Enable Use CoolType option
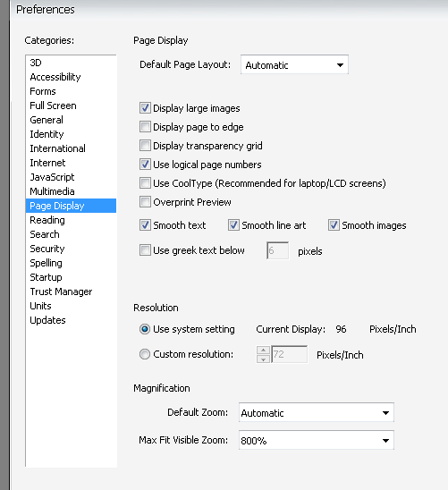The image size is (448, 490). 145,183
